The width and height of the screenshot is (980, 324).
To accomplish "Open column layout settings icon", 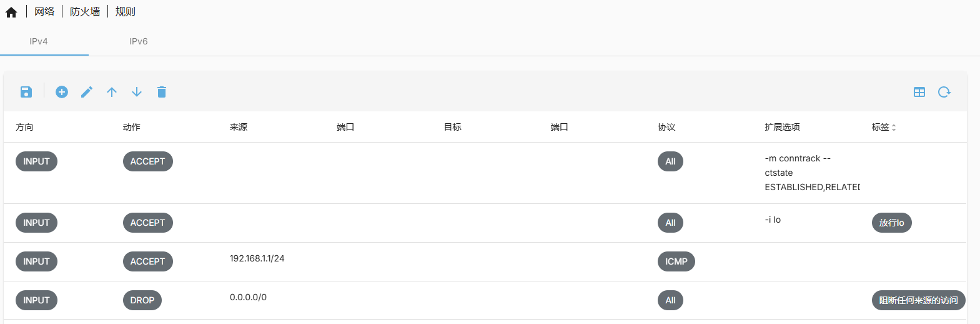I will click(x=919, y=92).
